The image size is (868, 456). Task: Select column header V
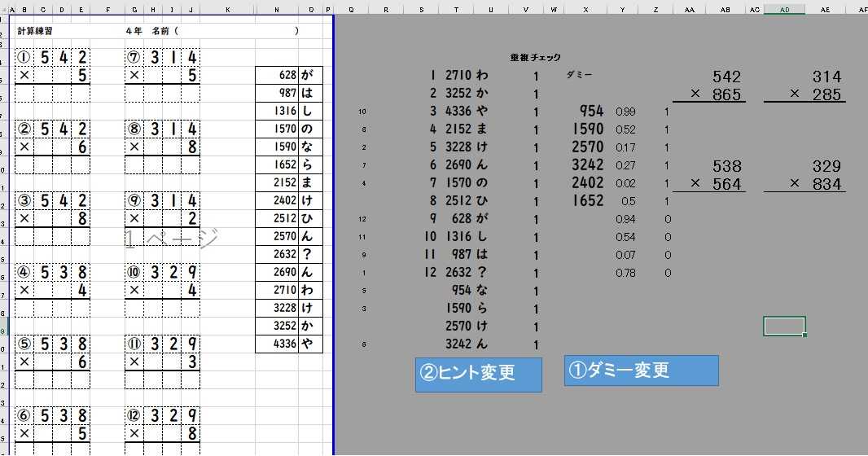[526, 10]
